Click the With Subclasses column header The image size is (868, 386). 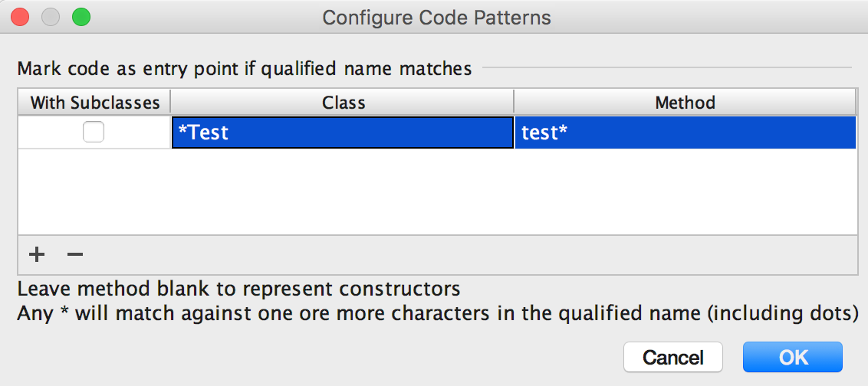[x=94, y=103]
